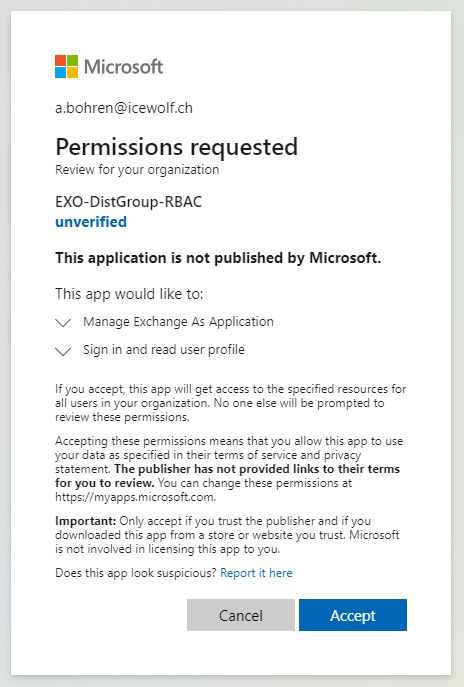The width and height of the screenshot is (464, 687).
Task: Click the not published by Microsoft warning
Action: tap(218, 258)
